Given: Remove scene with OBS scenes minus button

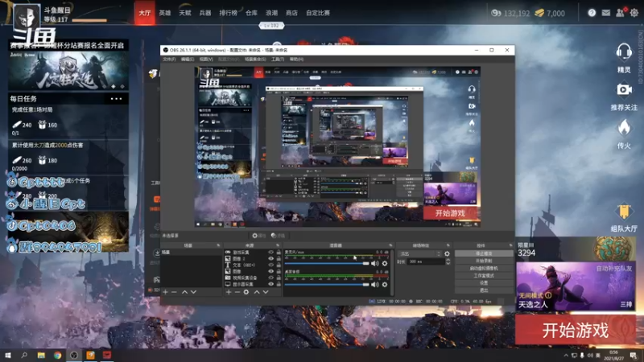Looking at the screenshot, I should point(174,292).
